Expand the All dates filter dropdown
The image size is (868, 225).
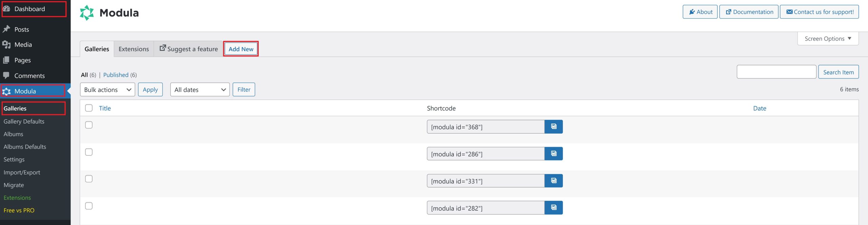tap(200, 90)
